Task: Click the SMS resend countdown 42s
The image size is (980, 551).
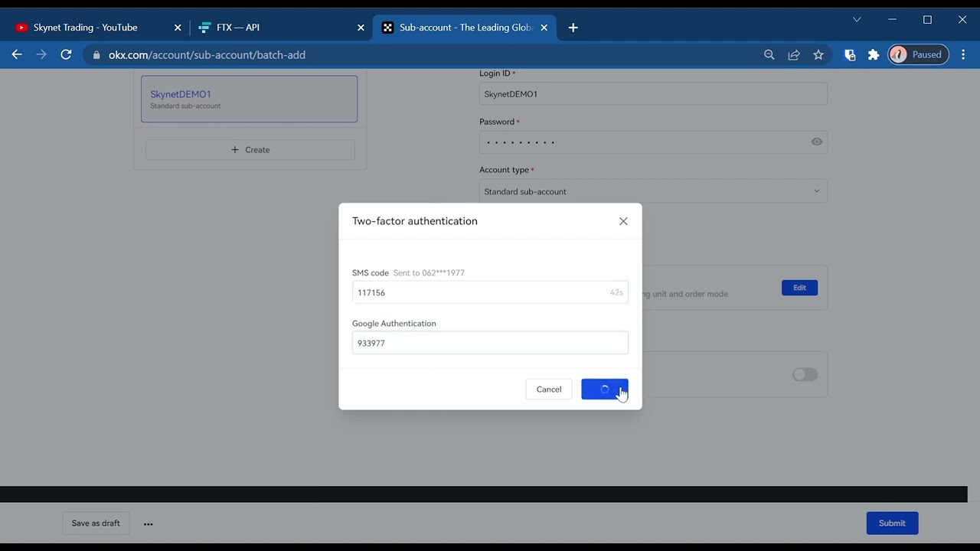Action: (616, 292)
